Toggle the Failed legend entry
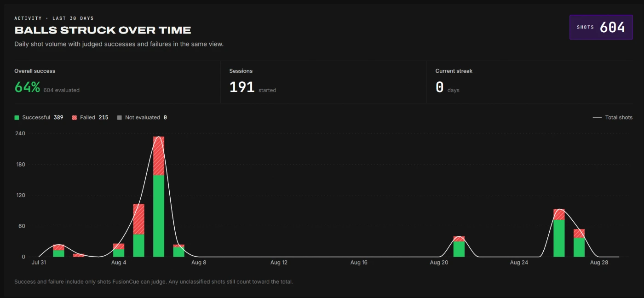The height and width of the screenshot is (298, 644). pyautogui.click(x=90, y=118)
